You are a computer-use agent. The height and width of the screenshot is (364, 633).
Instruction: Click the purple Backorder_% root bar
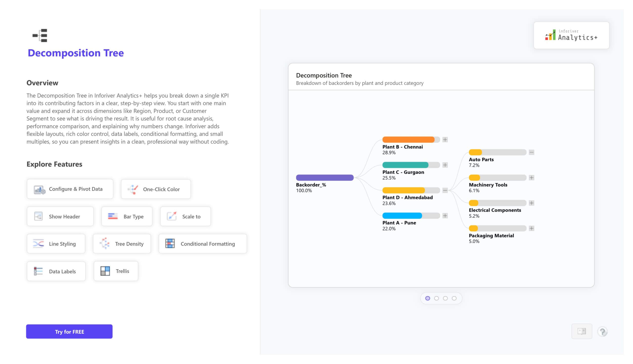coord(325,178)
